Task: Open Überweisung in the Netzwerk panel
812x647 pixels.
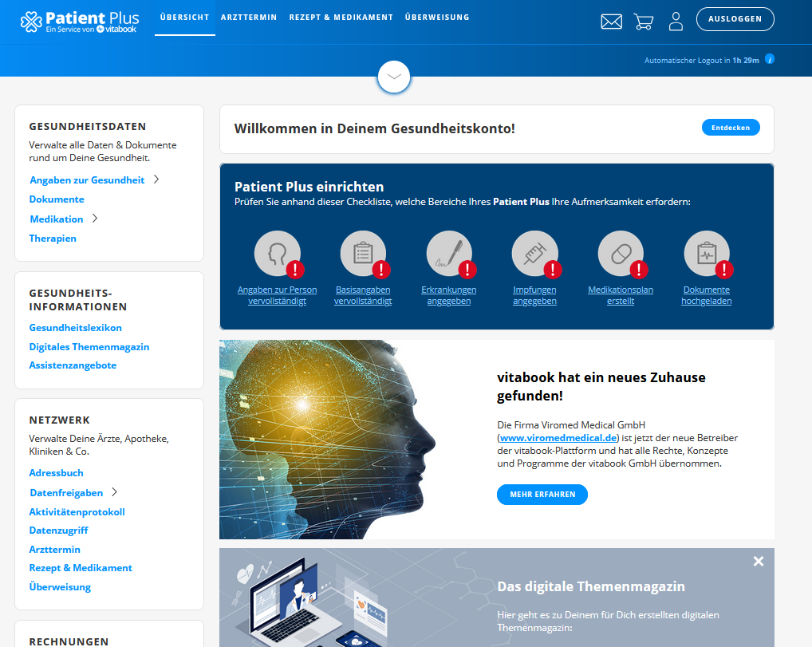Action: 60,587
